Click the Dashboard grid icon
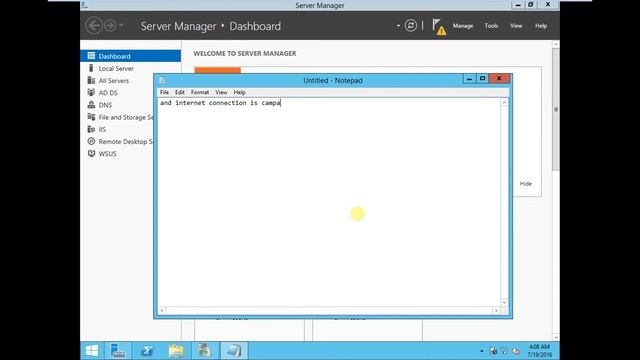The width and height of the screenshot is (640, 360). 91,56
